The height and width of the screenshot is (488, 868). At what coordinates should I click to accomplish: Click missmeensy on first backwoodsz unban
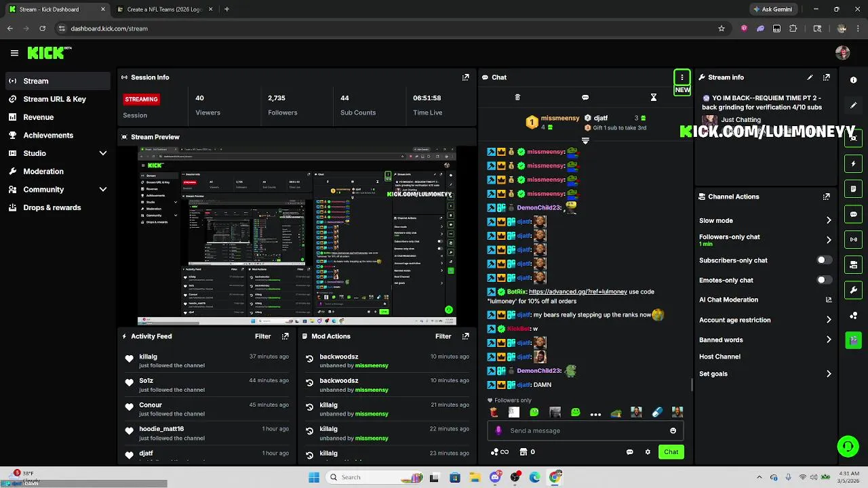[x=372, y=365]
